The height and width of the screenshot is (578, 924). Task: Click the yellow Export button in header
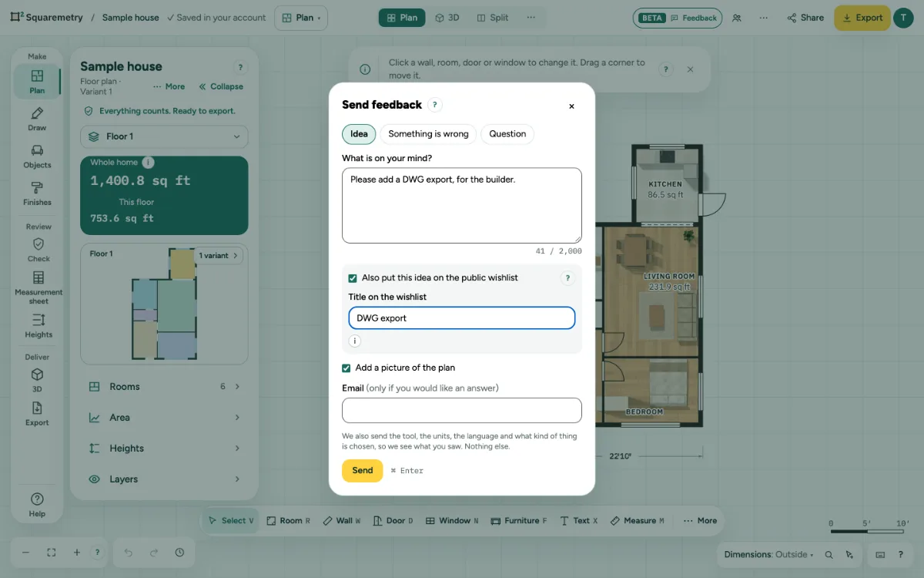tap(861, 18)
